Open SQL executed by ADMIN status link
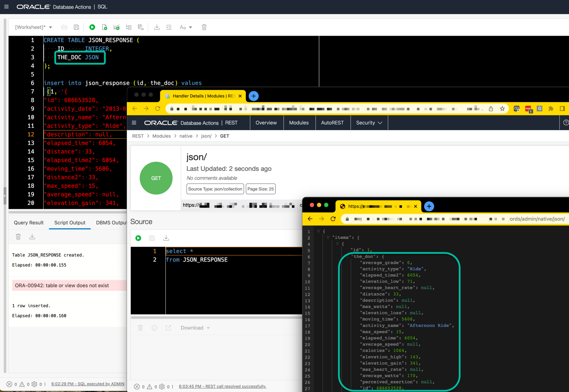This screenshot has height=392, width=569. 88,384
